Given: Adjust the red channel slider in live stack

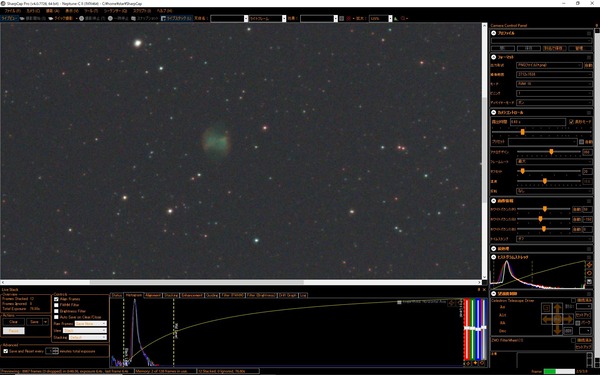Looking at the screenshot, I should pyautogui.click(x=467, y=328).
